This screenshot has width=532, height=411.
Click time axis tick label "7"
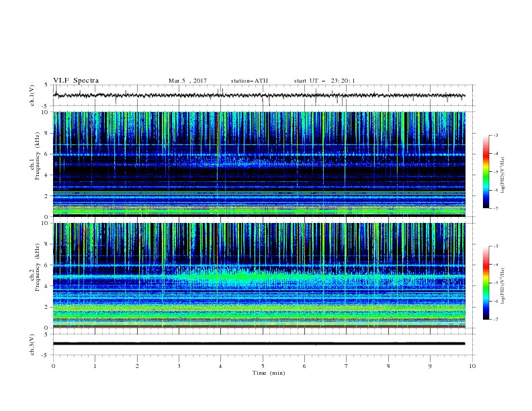pos(347,366)
